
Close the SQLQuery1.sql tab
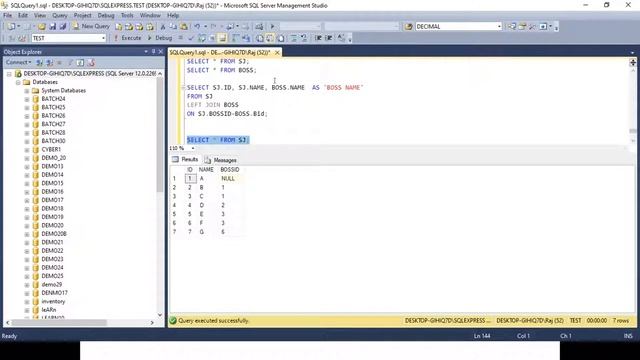pyautogui.click(x=277, y=52)
